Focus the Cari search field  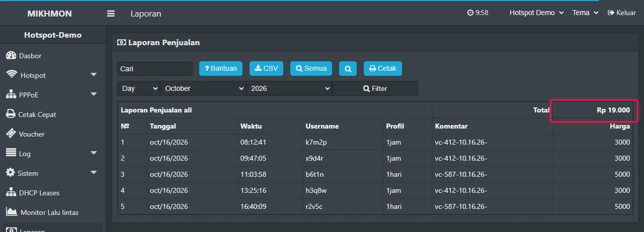(155, 69)
